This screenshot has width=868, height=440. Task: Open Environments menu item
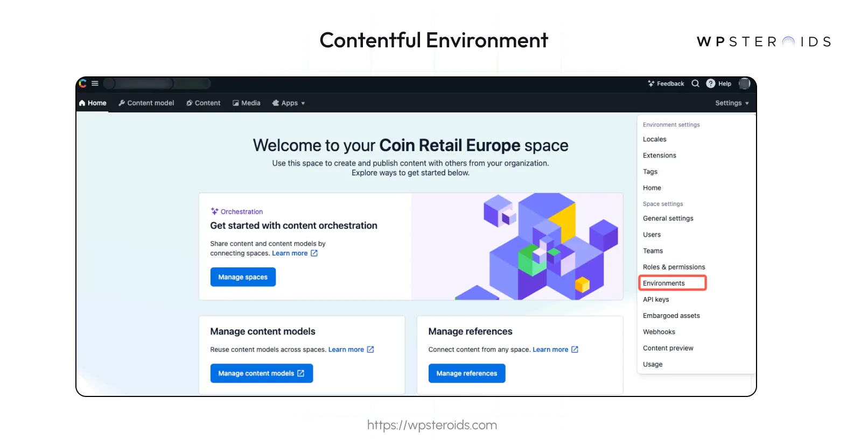click(672, 283)
